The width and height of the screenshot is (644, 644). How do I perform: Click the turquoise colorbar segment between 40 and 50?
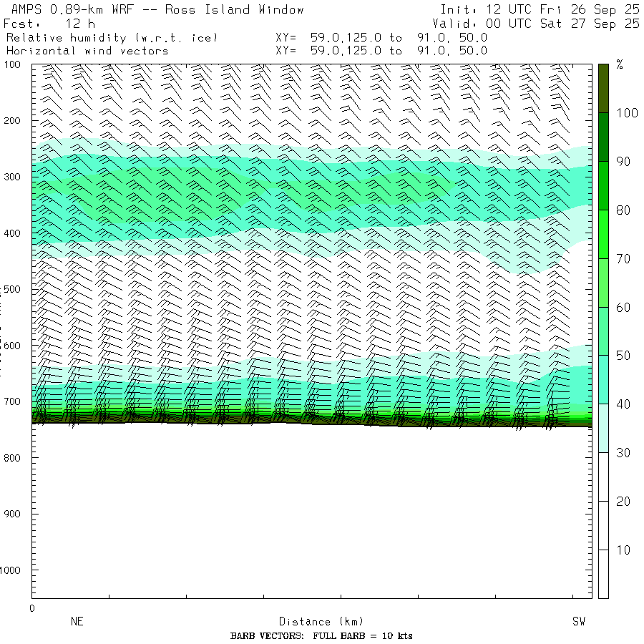(x=603, y=379)
